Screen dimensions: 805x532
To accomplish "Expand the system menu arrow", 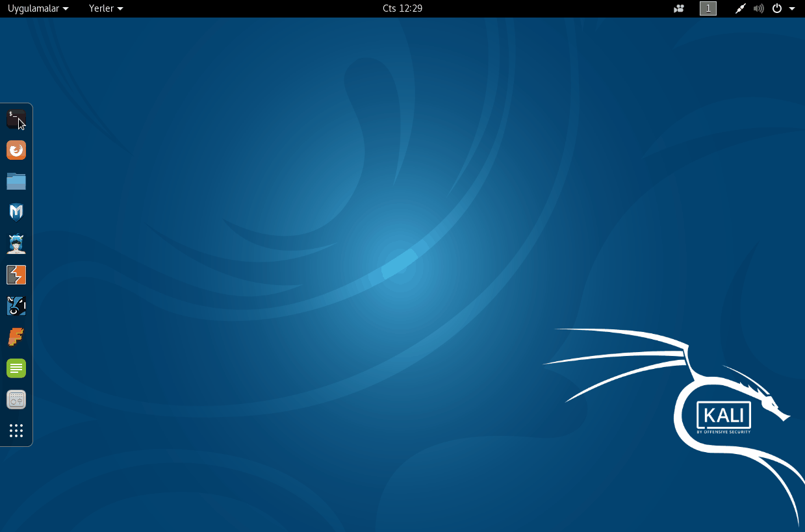I will coord(792,9).
